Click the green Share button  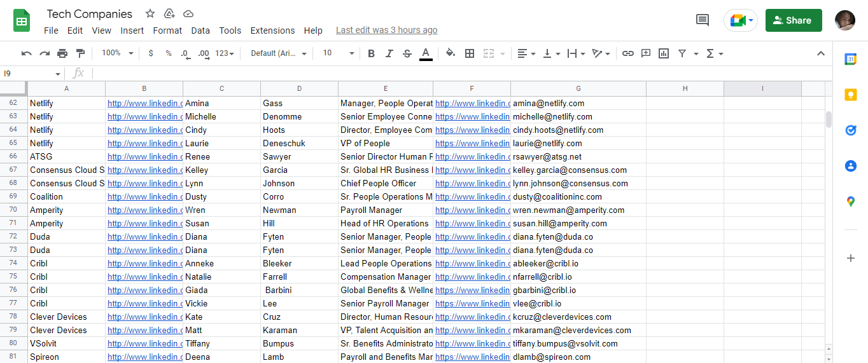tap(794, 20)
